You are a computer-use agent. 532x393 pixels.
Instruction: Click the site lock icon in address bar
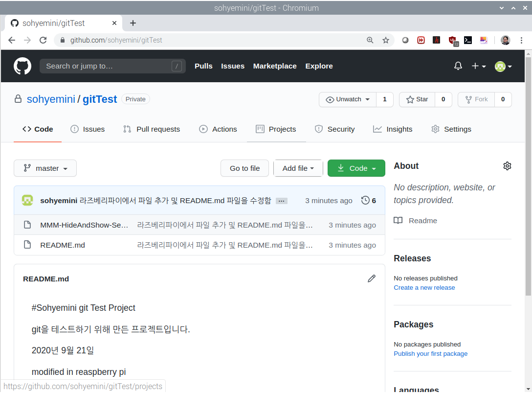[63, 40]
